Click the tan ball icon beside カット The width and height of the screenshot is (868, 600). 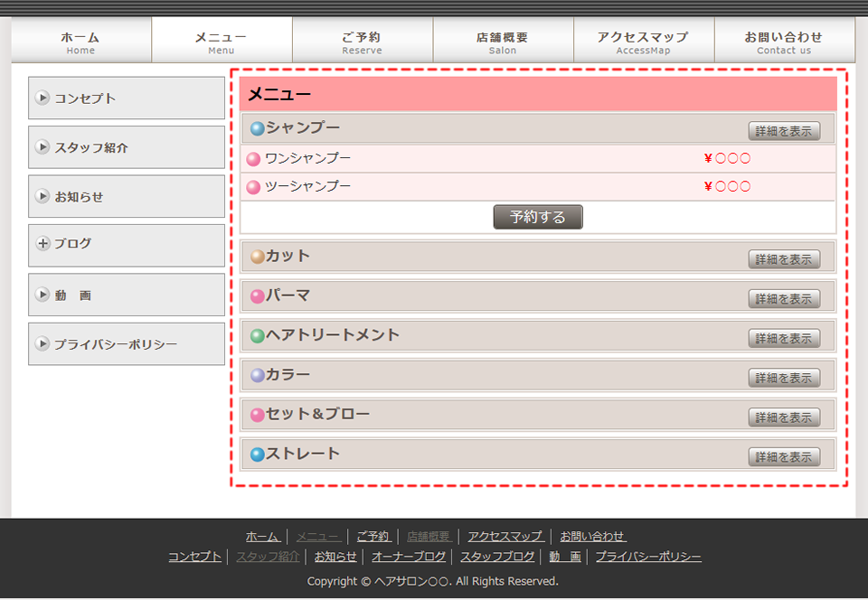click(258, 257)
